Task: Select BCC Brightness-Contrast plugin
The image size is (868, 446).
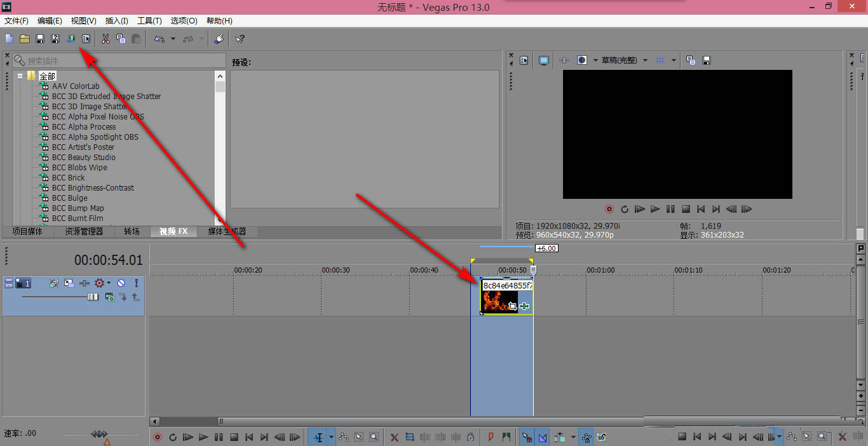Action: click(x=93, y=188)
